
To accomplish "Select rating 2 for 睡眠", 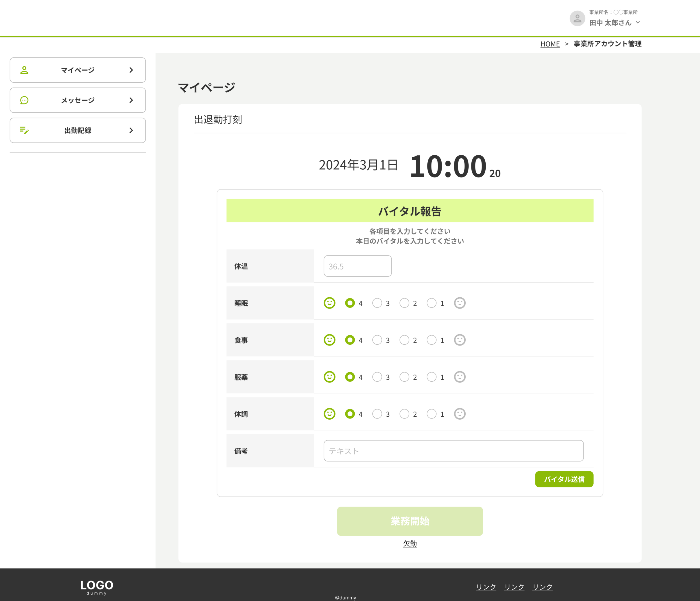I will point(404,303).
